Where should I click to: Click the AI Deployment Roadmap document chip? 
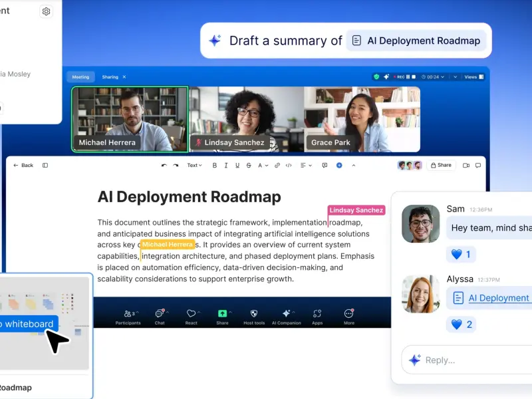click(416, 41)
